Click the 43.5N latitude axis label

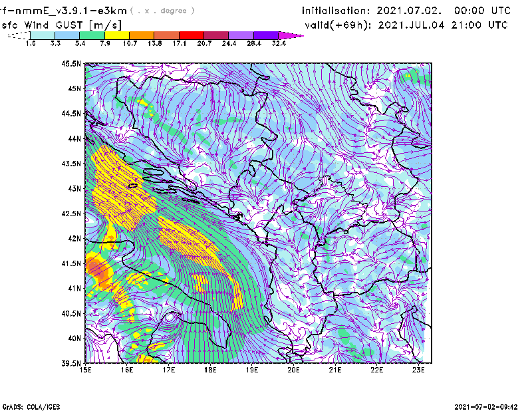(x=71, y=164)
